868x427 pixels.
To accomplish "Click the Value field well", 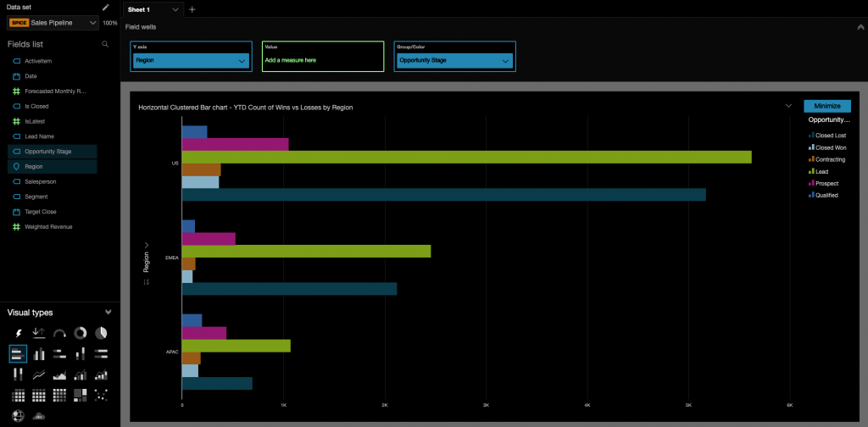I will [x=322, y=56].
